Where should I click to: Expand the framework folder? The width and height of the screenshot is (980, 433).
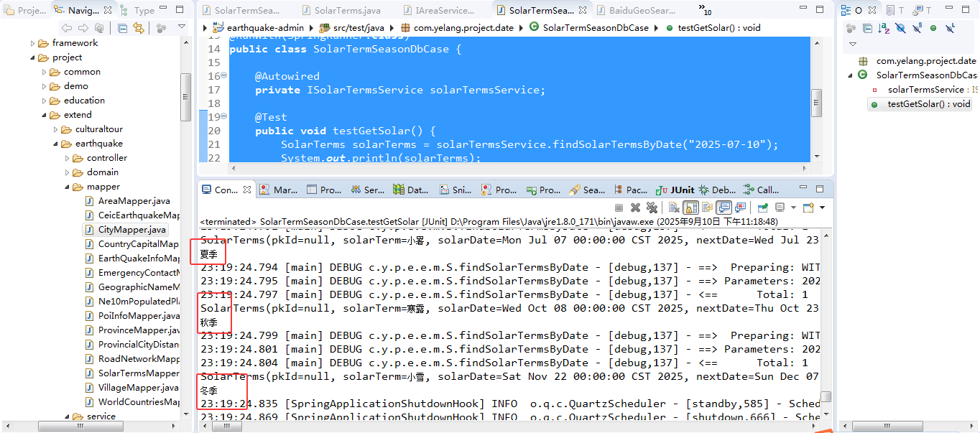click(x=33, y=43)
